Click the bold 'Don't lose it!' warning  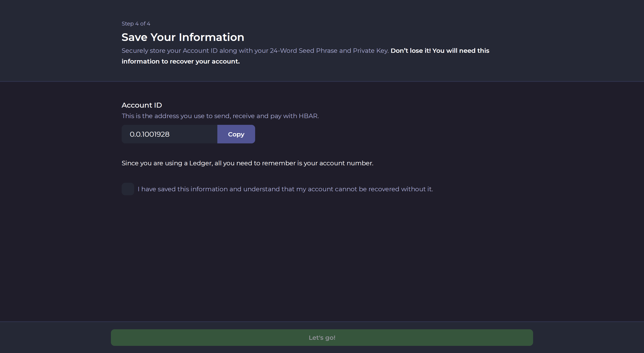pos(411,51)
